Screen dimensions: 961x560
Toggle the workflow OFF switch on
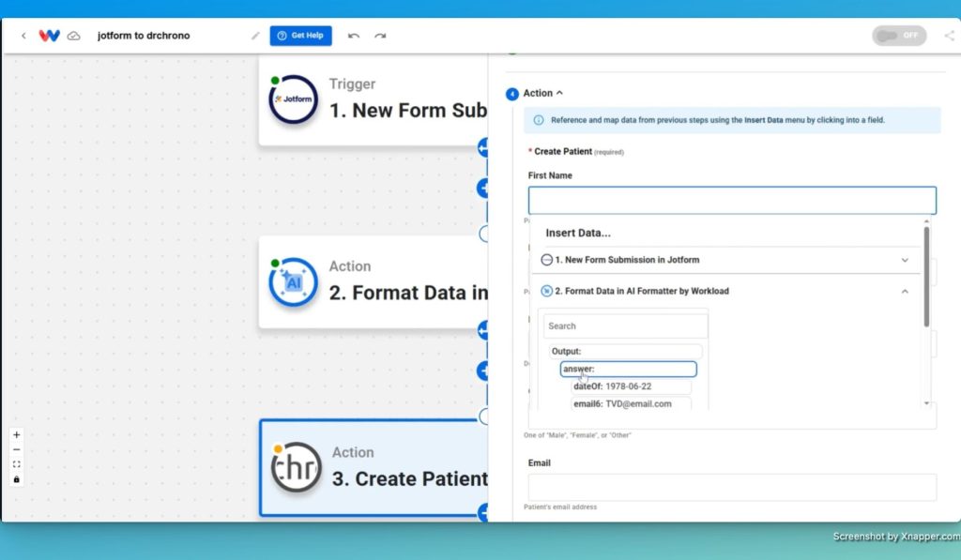pyautogui.click(x=899, y=36)
